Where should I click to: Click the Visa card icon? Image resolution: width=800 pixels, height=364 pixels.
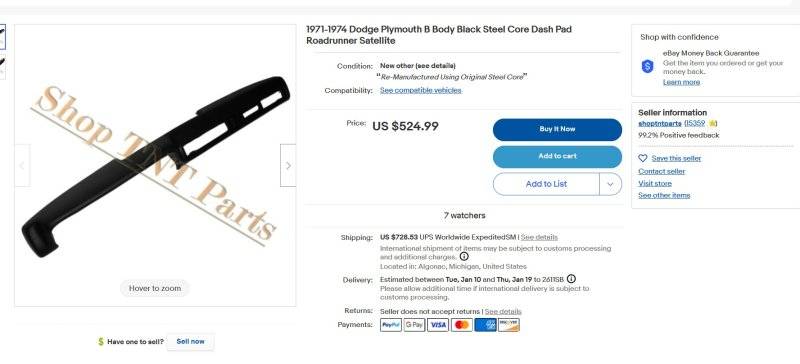coord(438,325)
